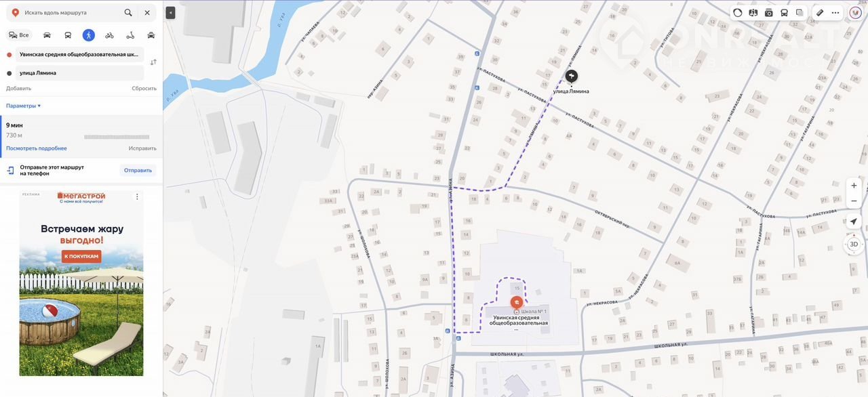The width and height of the screenshot is (868, 397).
Task: Select the pedestrian walking tab
Action: click(x=88, y=35)
